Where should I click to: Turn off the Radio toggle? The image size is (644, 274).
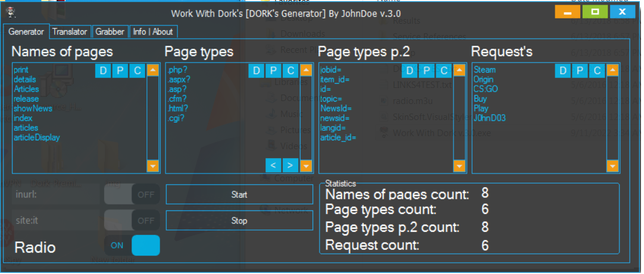tap(132, 245)
